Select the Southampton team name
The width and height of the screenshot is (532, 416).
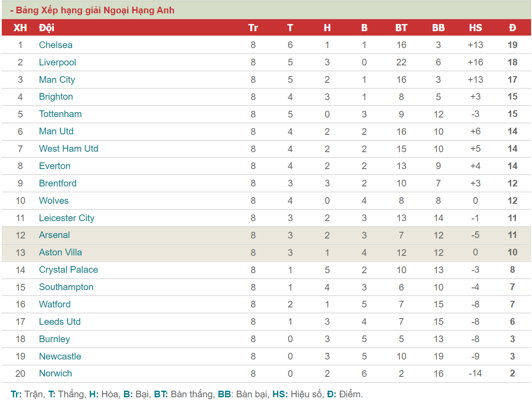(x=66, y=287)
